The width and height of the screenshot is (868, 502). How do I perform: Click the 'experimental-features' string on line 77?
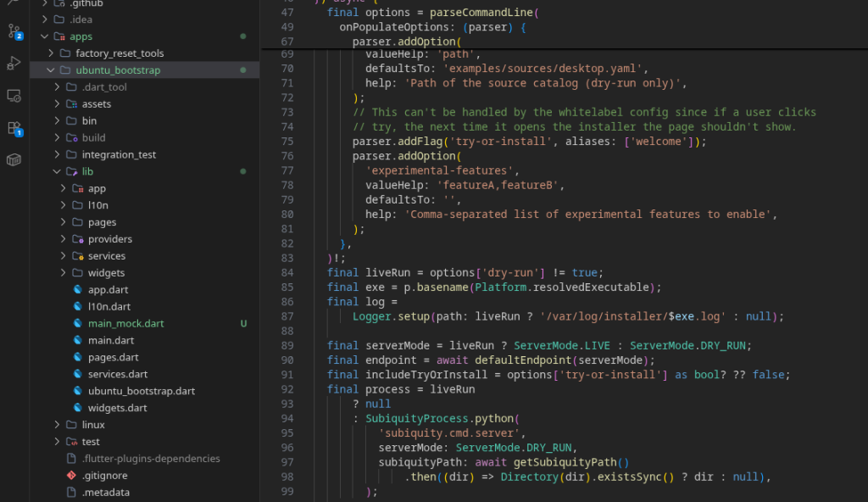pos(440,170)
